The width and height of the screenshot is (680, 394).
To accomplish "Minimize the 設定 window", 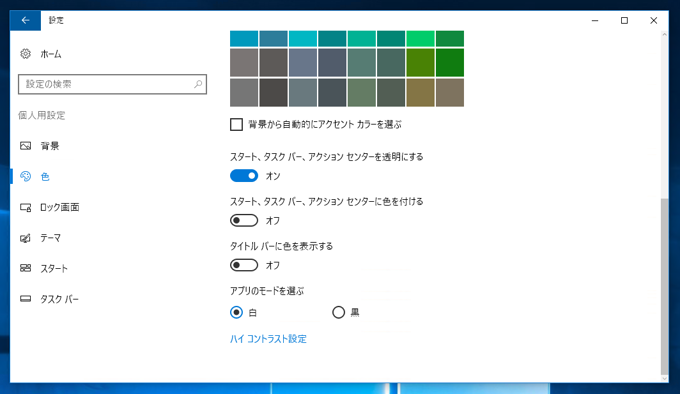I will point(595,20).
